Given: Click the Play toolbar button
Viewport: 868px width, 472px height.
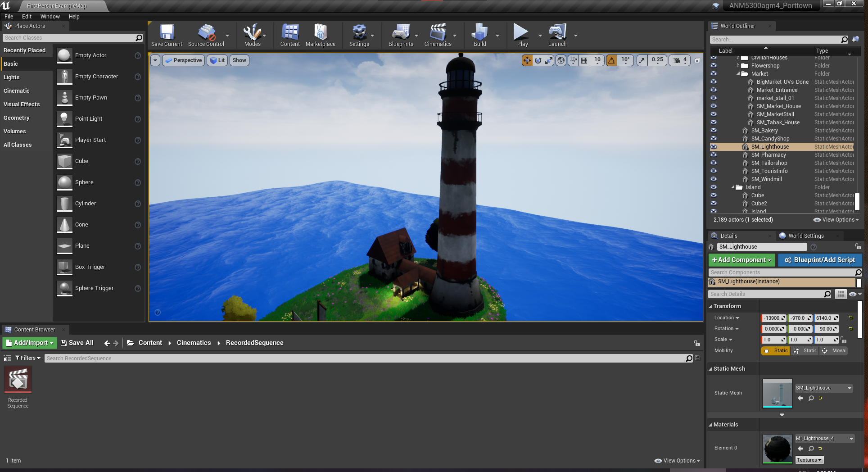Looking at the screenshot, I should tap(522, 35).
